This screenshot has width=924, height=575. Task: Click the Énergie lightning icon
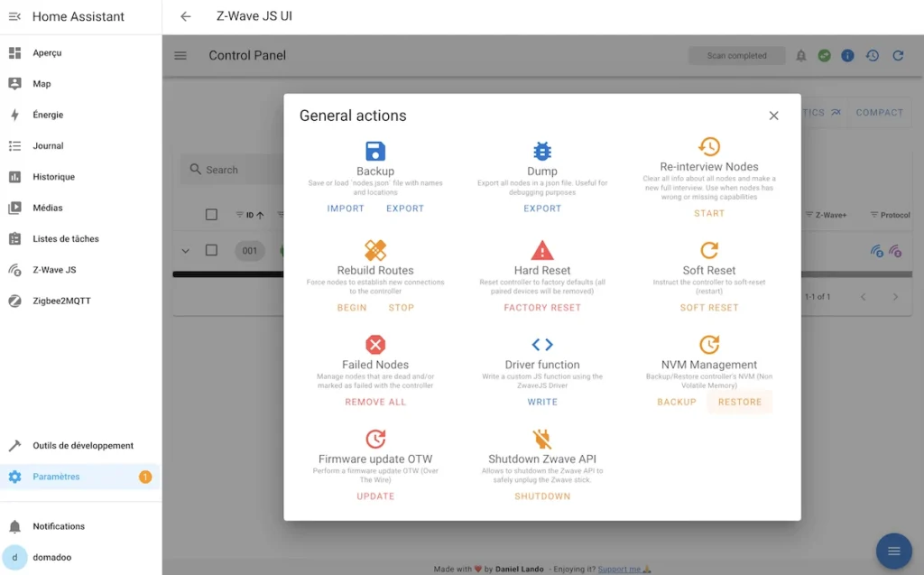click(14, 115)
